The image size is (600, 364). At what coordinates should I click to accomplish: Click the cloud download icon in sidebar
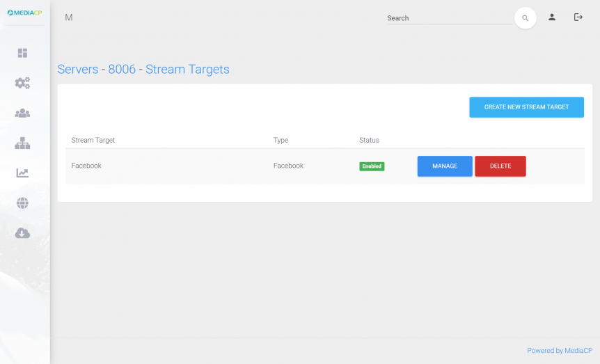(x=22, y=233)
